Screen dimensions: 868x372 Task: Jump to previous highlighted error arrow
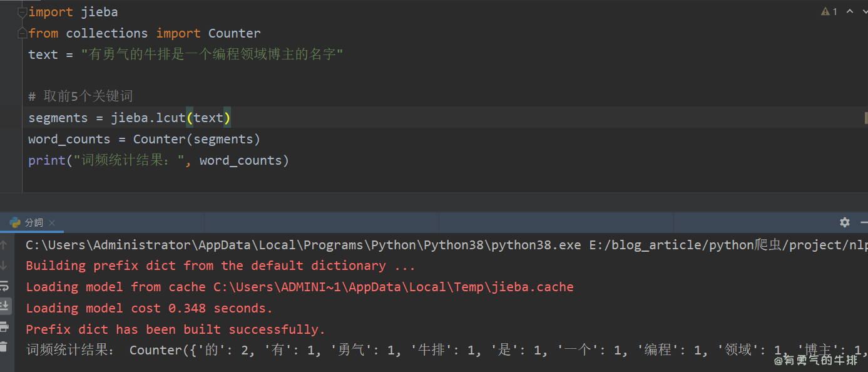pos(850,11)
